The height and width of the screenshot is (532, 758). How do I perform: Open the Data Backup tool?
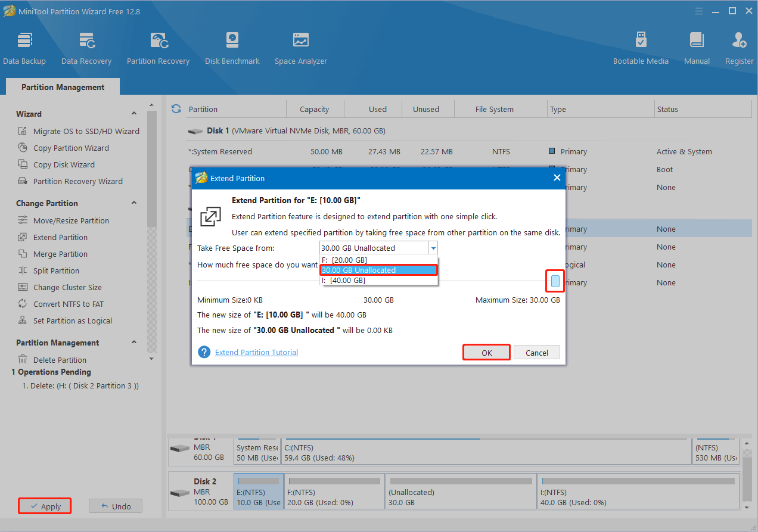coord(24,49)
